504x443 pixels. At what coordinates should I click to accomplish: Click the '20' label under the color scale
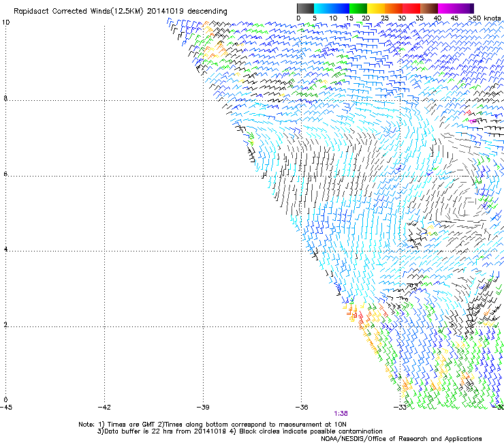(366, 18)
